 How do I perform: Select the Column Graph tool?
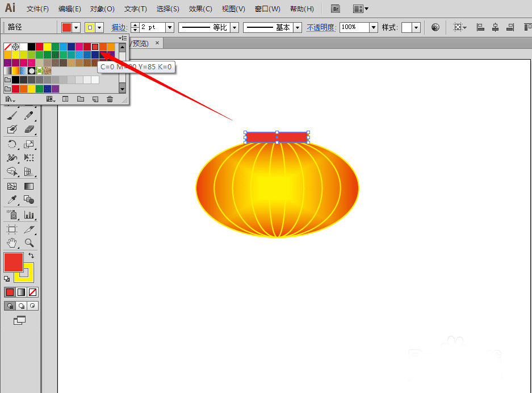[x=29, y=215]
